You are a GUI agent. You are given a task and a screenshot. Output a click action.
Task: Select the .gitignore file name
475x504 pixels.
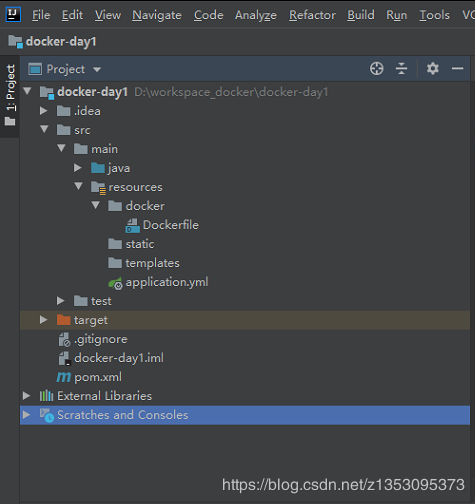coord(101,339)
